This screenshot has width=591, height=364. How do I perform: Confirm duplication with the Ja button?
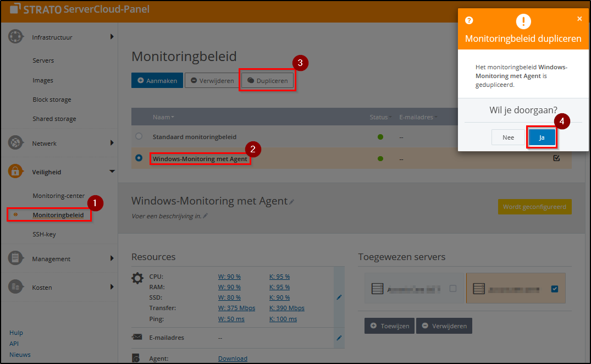tap(542, 137)
